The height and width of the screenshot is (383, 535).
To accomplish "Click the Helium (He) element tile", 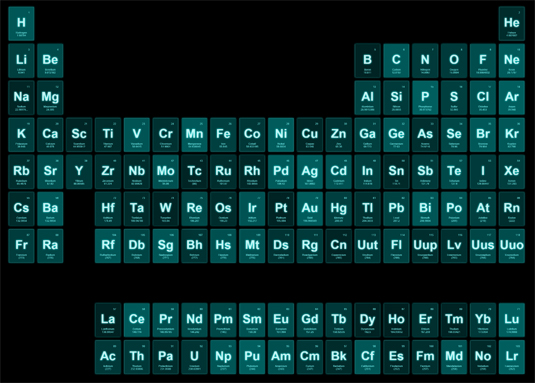I will 511,24.
